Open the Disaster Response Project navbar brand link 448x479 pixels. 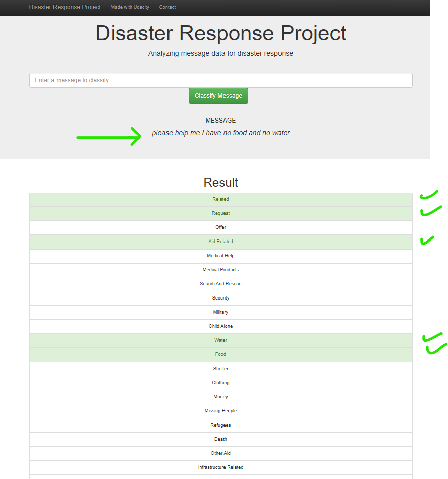click(65, 7)
